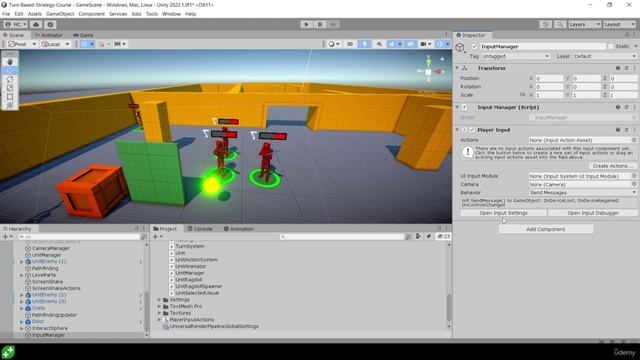Open the Layer dropdown
The width and height of the screenshot is (640, 360).
coord(605,56)
